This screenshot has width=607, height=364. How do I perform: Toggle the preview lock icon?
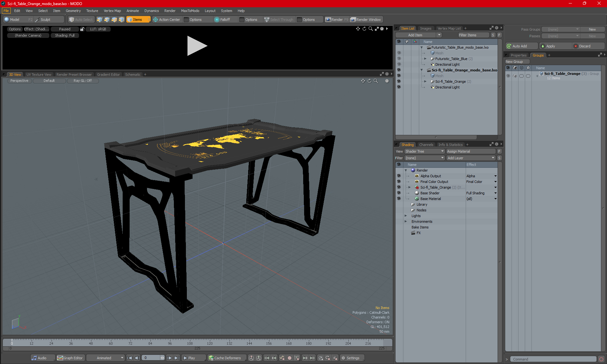82,29
